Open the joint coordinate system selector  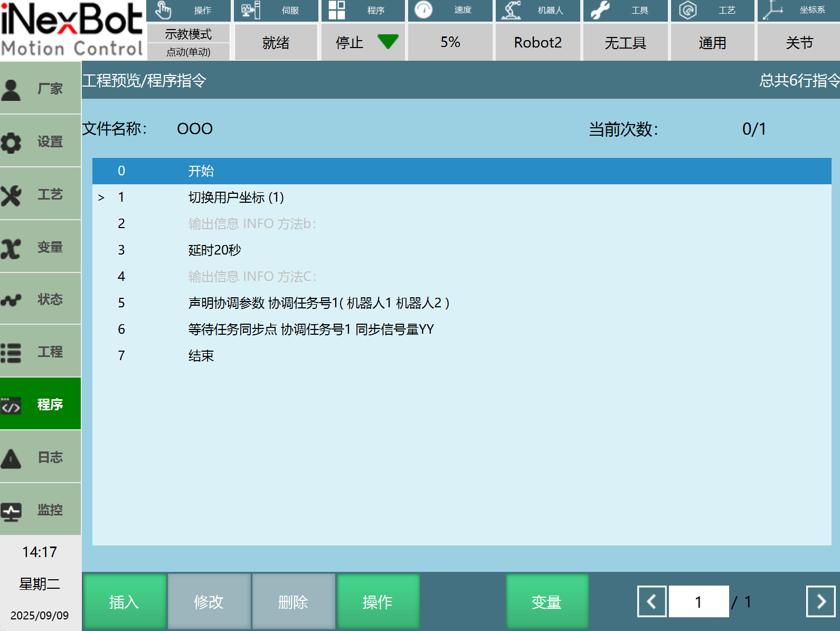pyautogui.click(x=799, y=42)
